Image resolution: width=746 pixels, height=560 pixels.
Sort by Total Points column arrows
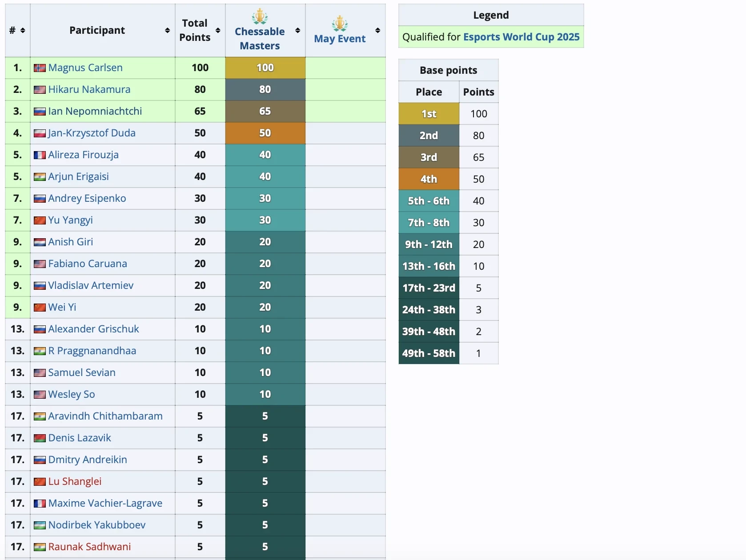(218, 30)
